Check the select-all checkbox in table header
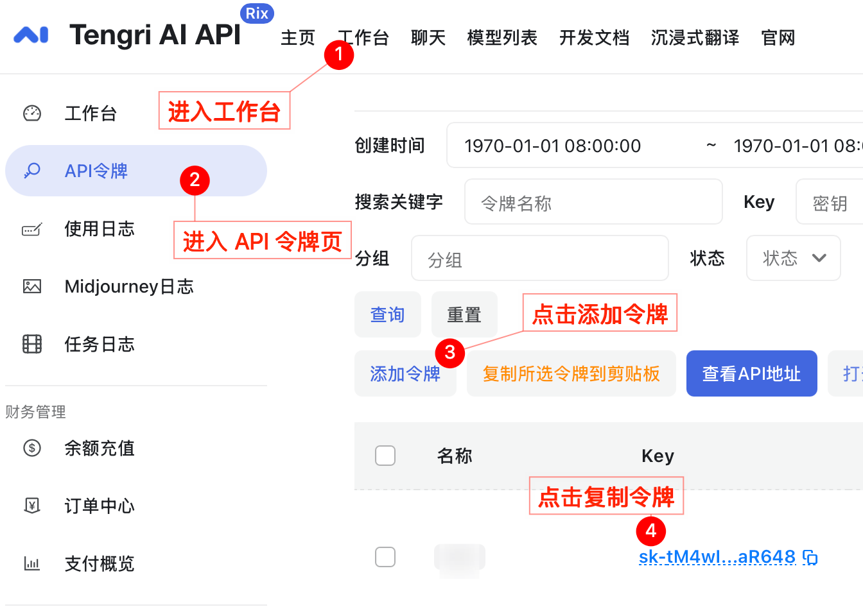Image resolution: width=863 pixels, height=616 pixels. coord(385,455)
